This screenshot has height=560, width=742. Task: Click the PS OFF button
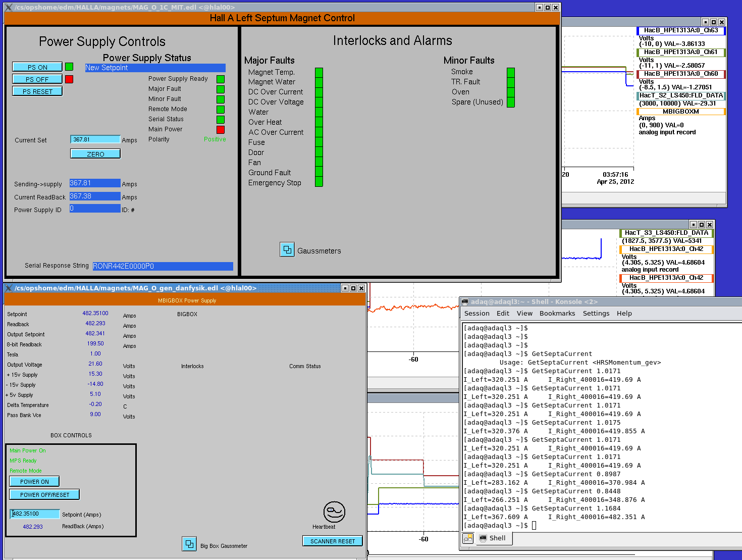pos(37,79)
